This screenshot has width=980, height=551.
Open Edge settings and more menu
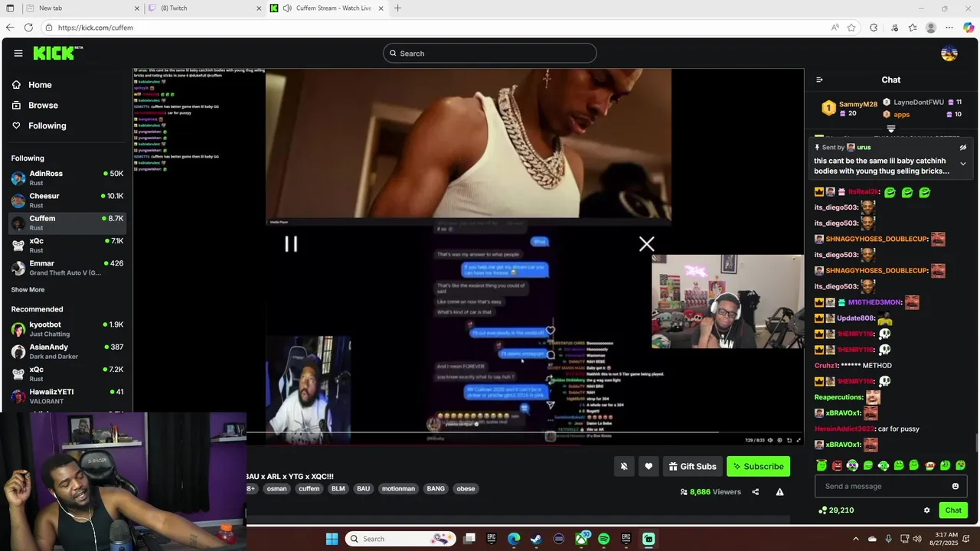pyautogui.click(x=949, y=28)
